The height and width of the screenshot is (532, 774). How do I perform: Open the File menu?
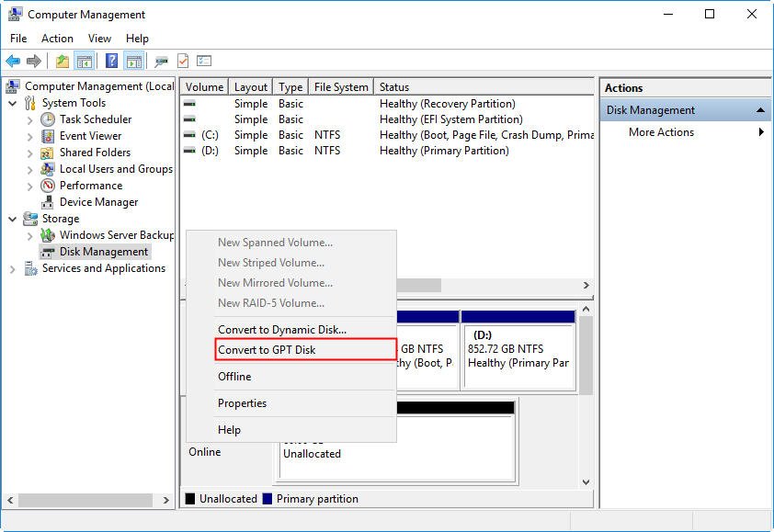(x=18, y=39)
